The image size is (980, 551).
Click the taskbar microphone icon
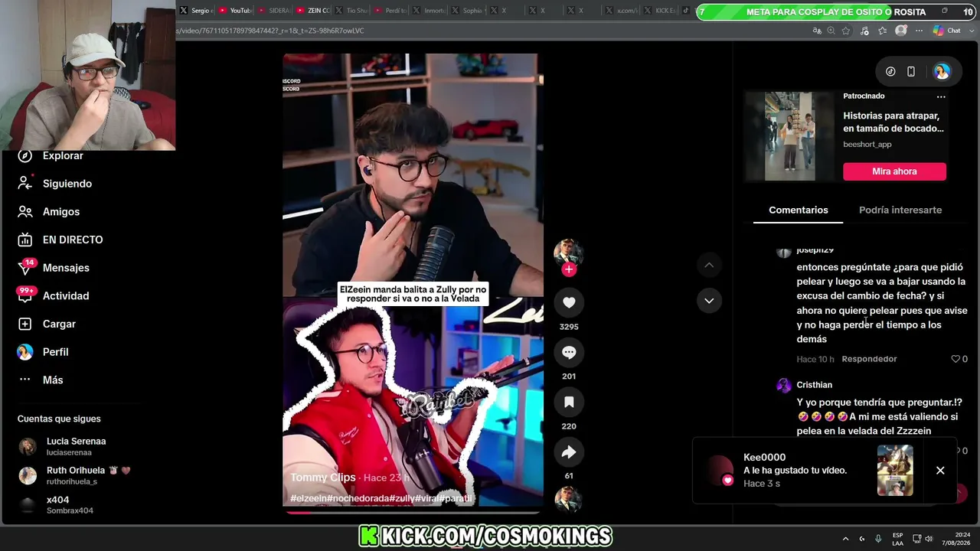click(878, 539)
